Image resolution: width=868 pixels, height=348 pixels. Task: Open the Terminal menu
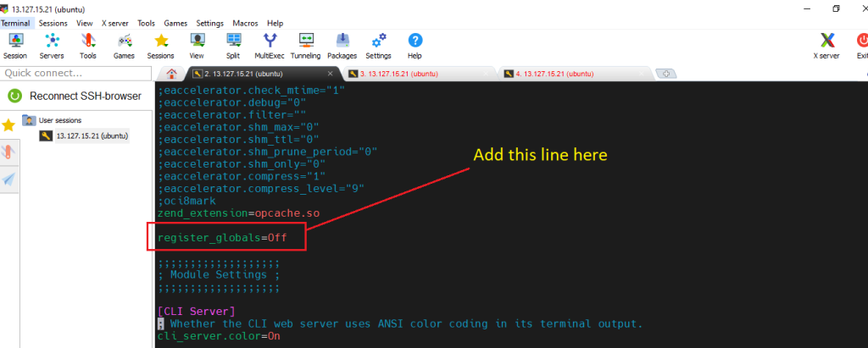15,23
